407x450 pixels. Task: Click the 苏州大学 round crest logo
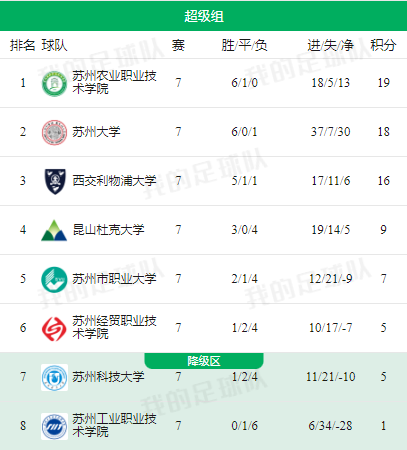coord(54,132)
